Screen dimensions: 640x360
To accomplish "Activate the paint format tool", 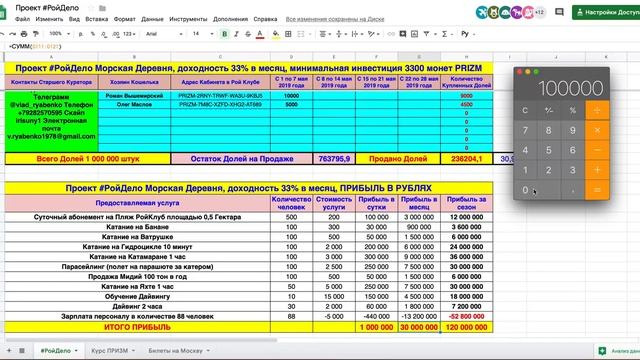I will tap(36, 34).
